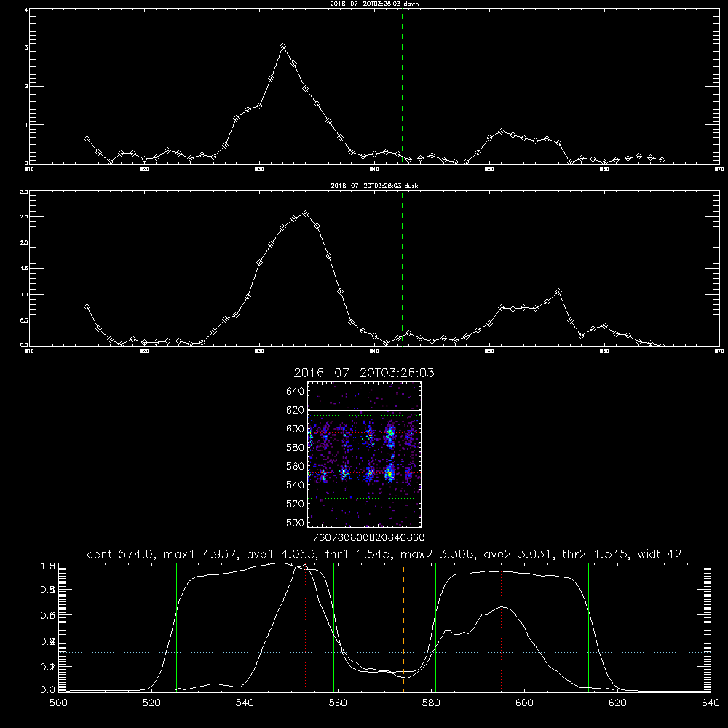
Task: Click the 620 label on bottom profile x-axis
Action: [617, 703]
